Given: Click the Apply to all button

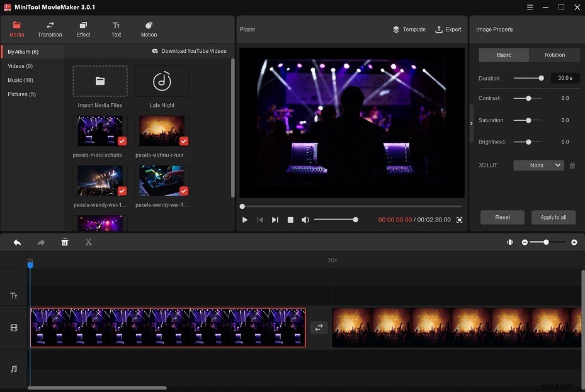Looking at the screenshot, I should point(553,217).
